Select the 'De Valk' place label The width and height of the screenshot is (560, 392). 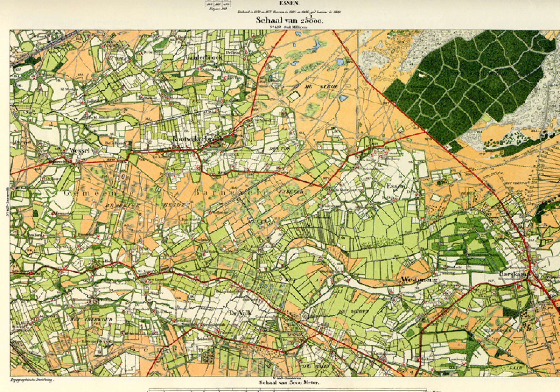(241, 313)
